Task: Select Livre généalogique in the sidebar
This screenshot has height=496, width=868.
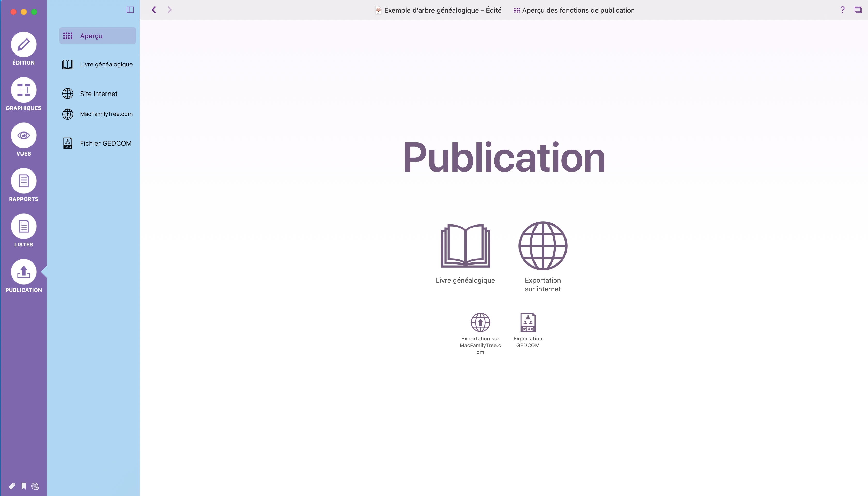Action: (x=97, y=64)
